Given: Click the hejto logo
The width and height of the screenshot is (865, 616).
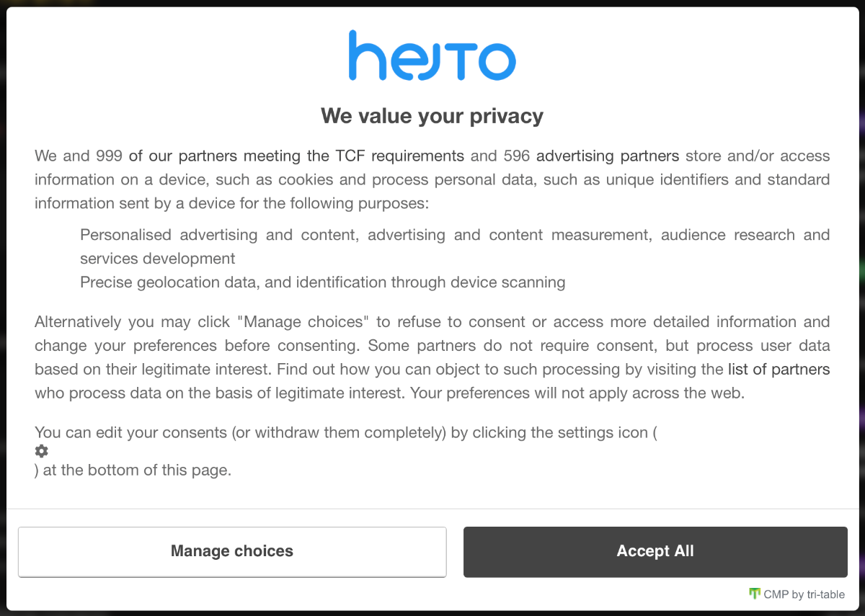Looking at the screenshot, I should [x=432, y=55].
